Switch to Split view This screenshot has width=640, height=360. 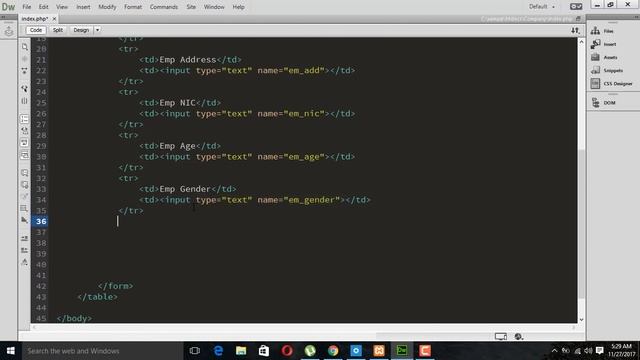click(58, 30)
